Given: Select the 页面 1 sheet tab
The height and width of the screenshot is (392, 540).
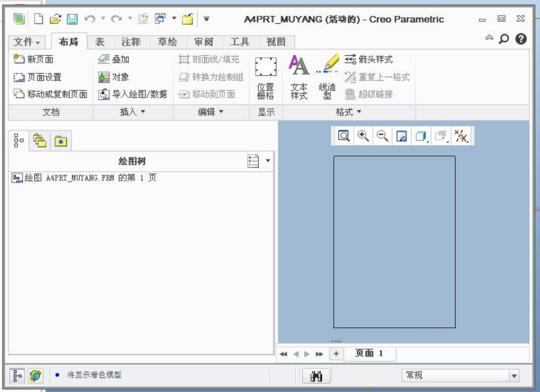Looking at the screenshot, I should (x=369, y=353).
